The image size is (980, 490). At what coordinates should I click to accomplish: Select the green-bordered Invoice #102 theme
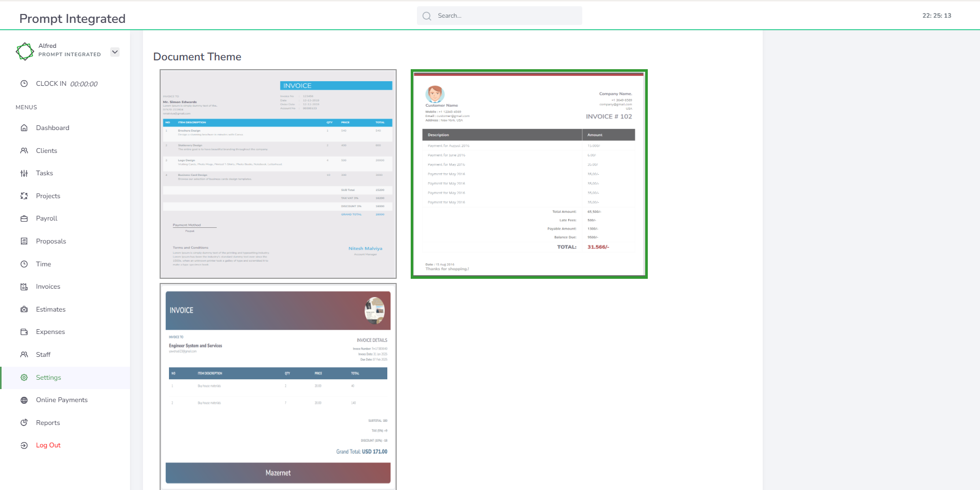529,174
